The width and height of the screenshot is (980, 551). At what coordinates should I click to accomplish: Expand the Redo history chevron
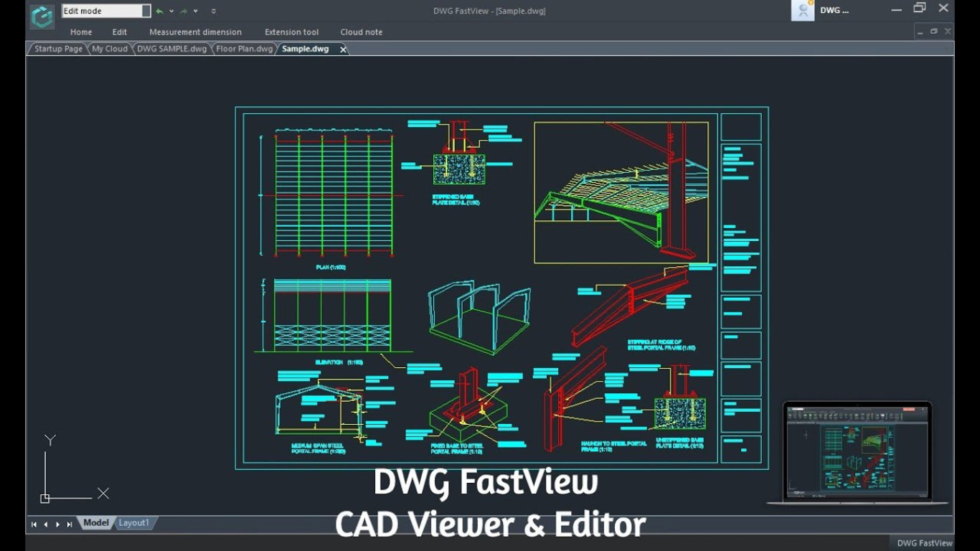click(195, 11)
